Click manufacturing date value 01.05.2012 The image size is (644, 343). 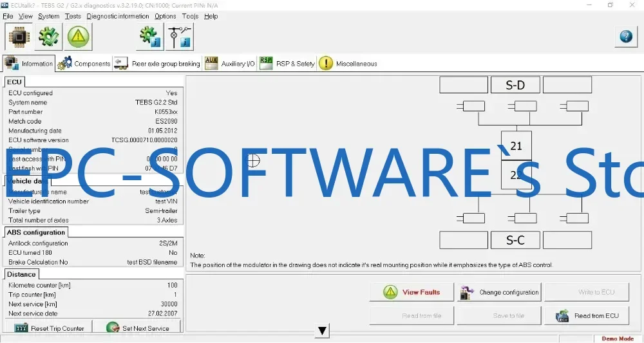point(163,131)
